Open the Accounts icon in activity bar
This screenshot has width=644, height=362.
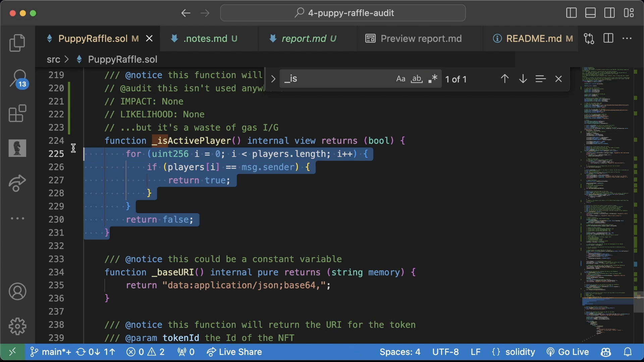(17, 292)
